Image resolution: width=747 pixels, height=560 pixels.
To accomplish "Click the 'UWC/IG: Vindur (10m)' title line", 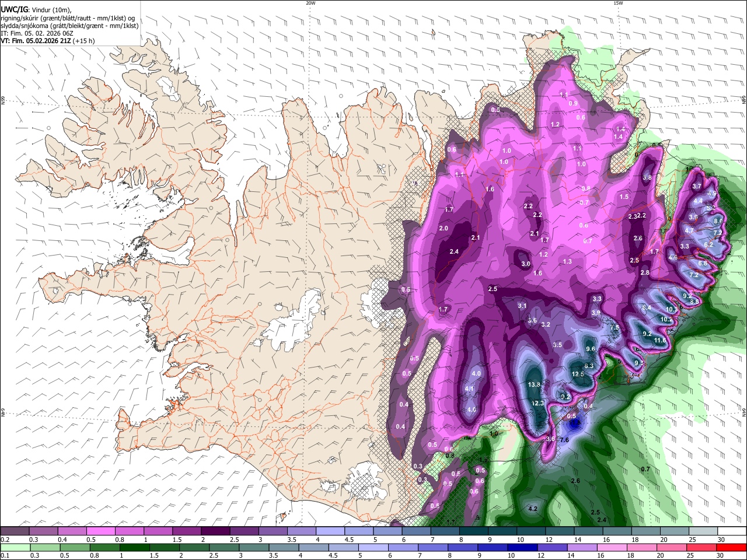I will (x=37, y=10).
